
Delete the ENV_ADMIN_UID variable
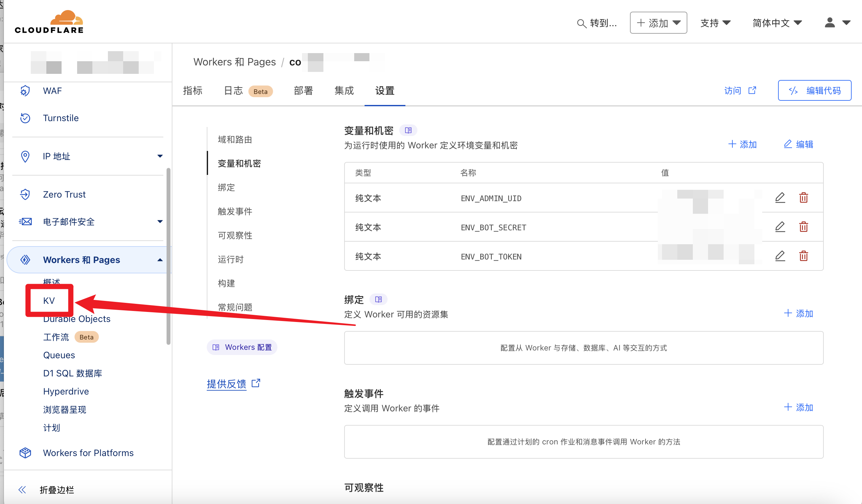click(804, 198)
